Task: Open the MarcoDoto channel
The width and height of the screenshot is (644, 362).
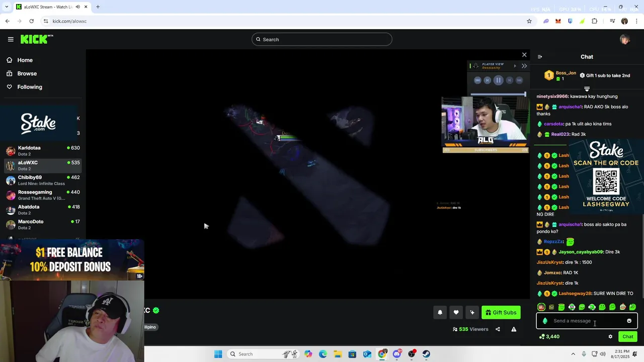Action: [43, 224]
